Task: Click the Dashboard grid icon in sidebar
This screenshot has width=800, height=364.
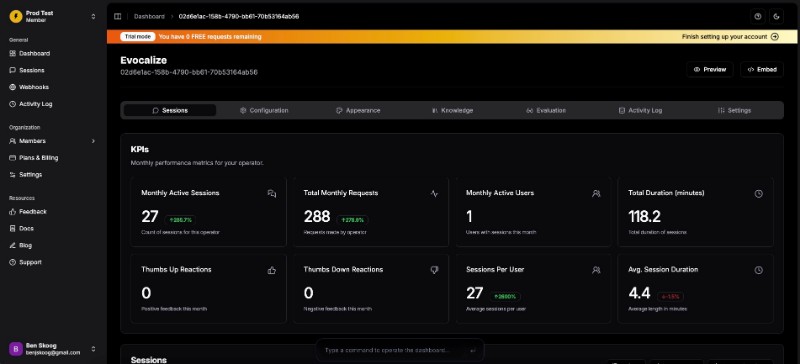Action: (x=13, y=54)
